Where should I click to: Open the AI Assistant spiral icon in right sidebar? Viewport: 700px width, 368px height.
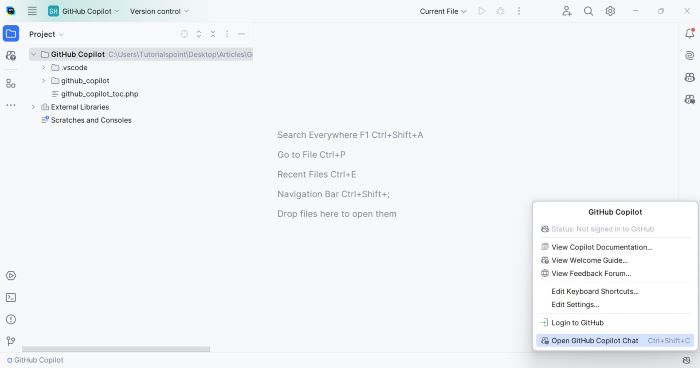(690, 55)
